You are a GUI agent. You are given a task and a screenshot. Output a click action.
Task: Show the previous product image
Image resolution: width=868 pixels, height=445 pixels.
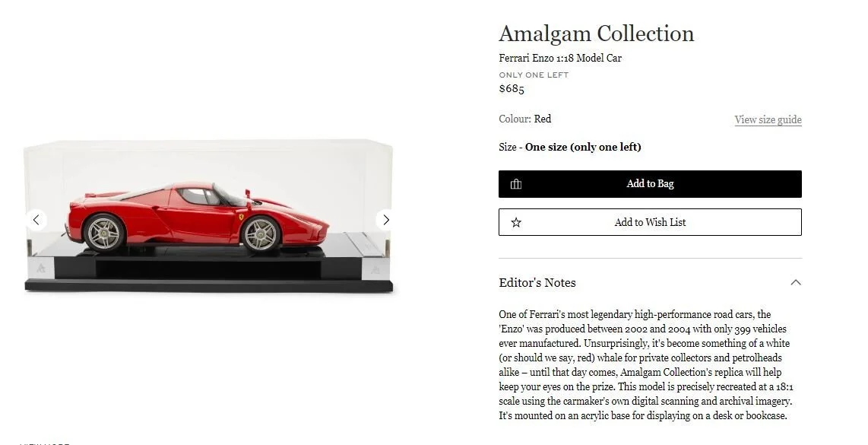click(x=36, y=220)
